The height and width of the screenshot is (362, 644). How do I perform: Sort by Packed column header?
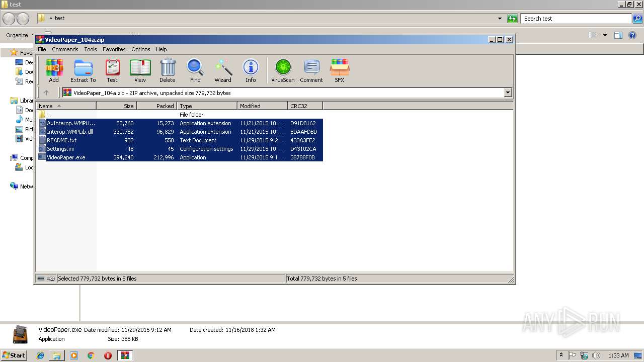[156, 106]
